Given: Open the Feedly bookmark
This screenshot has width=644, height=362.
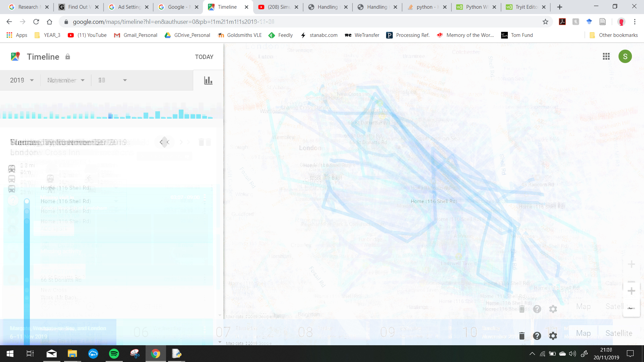Looking at the screenshot, I should (281, 35).
